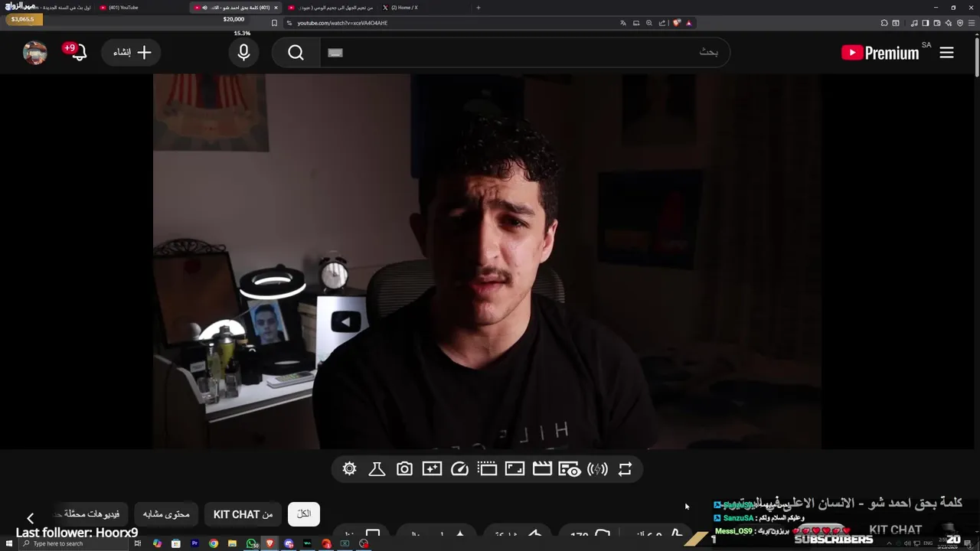980x551 pixels.
Task: Open the music note media control icon
Action: tap(914, 23)
